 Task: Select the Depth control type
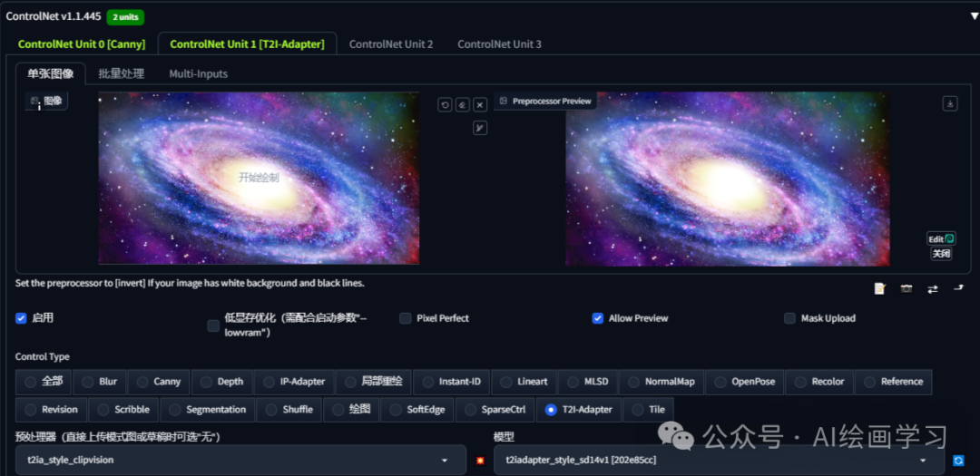coord(222,382)
